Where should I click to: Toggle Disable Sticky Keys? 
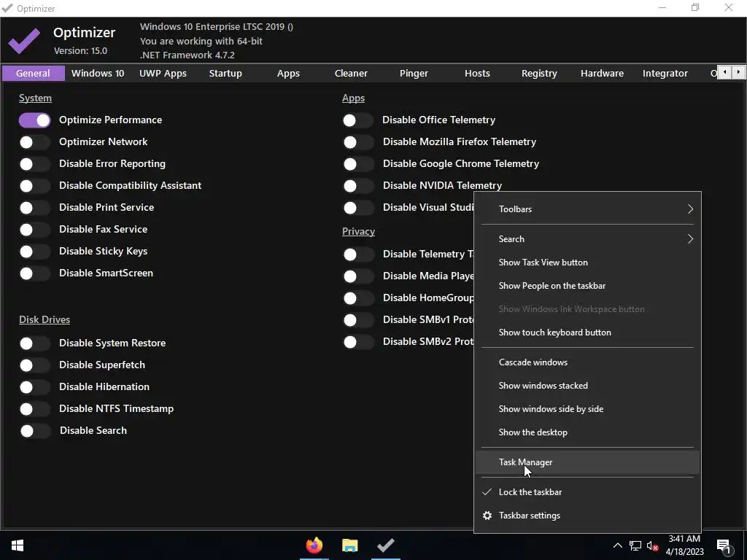[35, 252]
